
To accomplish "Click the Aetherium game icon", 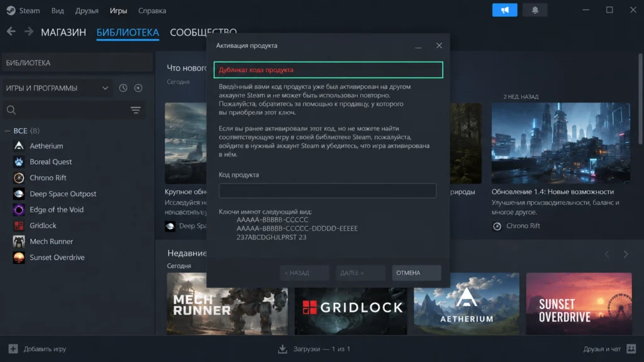I will 19,146.
